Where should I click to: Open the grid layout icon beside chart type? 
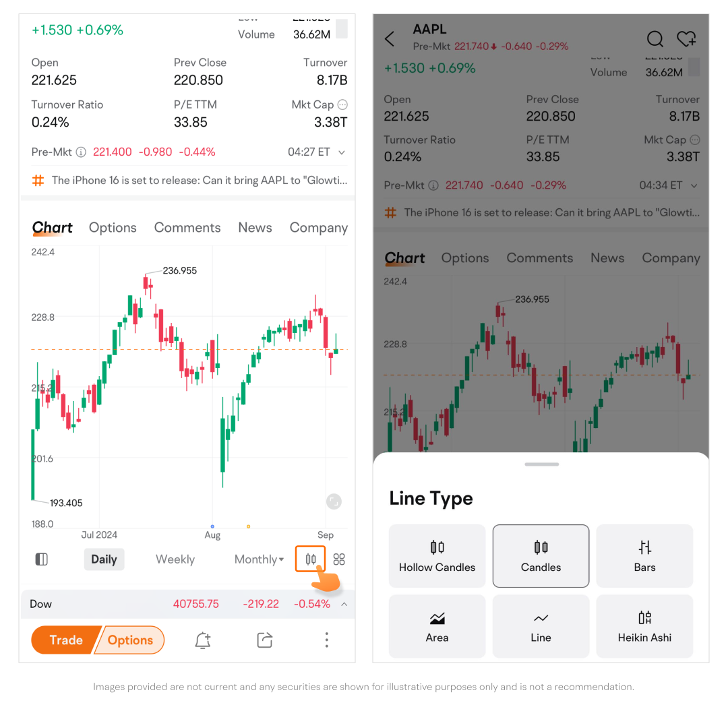339,559
